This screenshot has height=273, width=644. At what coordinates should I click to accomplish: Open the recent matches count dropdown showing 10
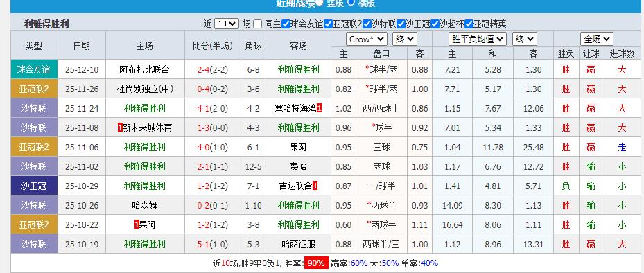point(227,24)
